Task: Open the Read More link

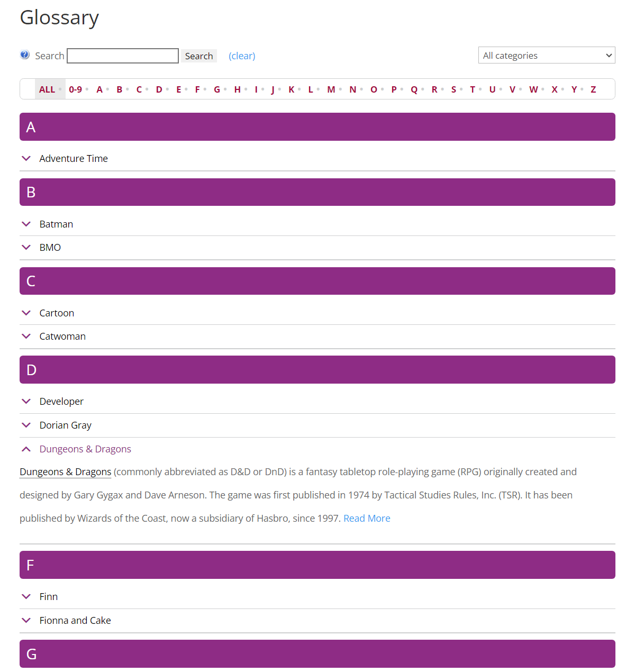Action: pyautogui.click(x=367, y=518)
